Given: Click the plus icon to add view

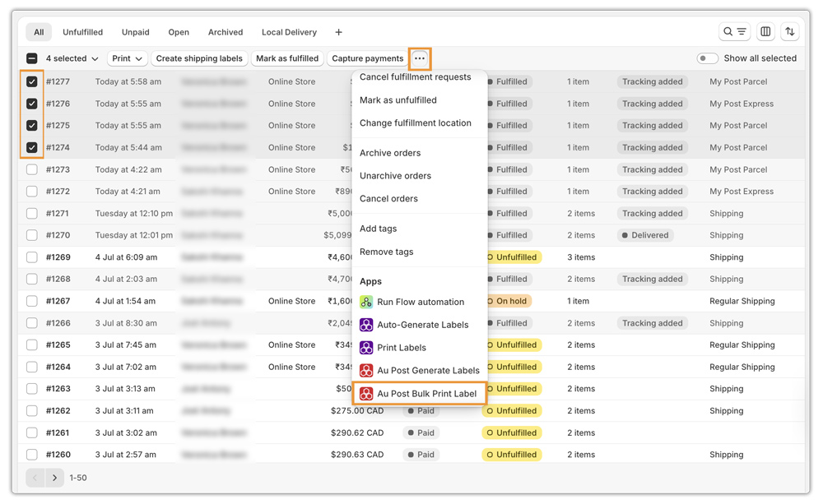Looking at the screenshot, I should coord(338,32).
